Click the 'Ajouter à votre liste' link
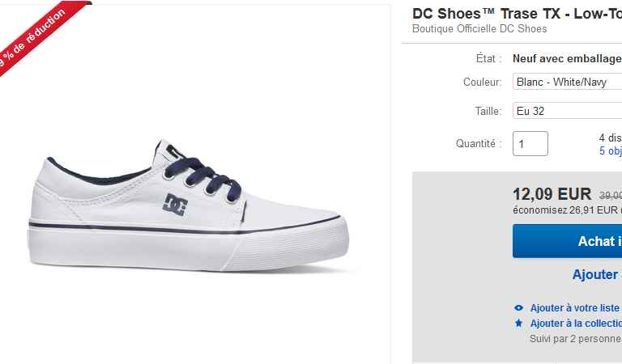The width and height of the screenshot is (622, 364). pyautogui.click(x=575, y=307)
